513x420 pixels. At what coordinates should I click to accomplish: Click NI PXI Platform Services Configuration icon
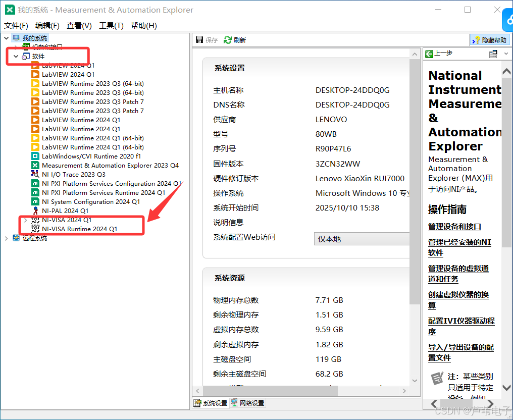[x=35, y=184]
